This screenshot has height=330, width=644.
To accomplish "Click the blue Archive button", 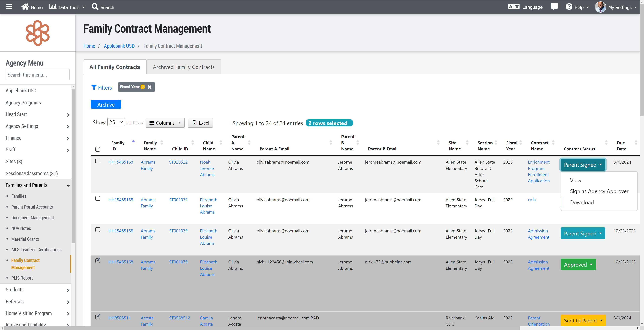I will [x=106, y=104].
